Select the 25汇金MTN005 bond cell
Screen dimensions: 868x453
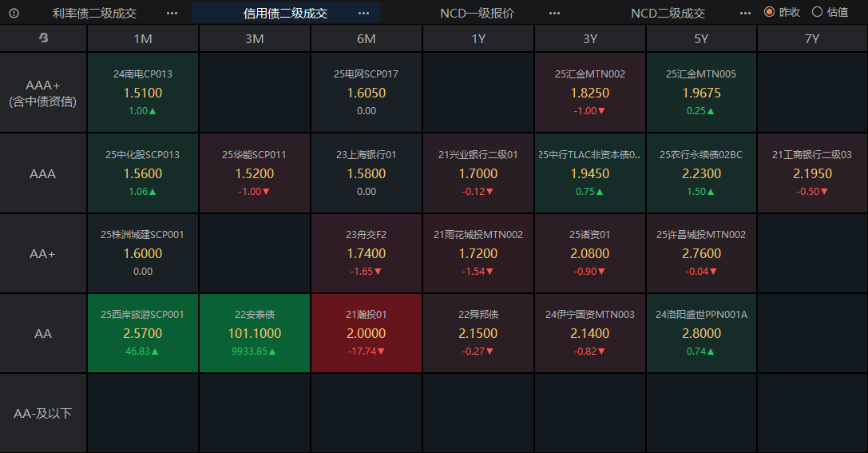point(701,93)
